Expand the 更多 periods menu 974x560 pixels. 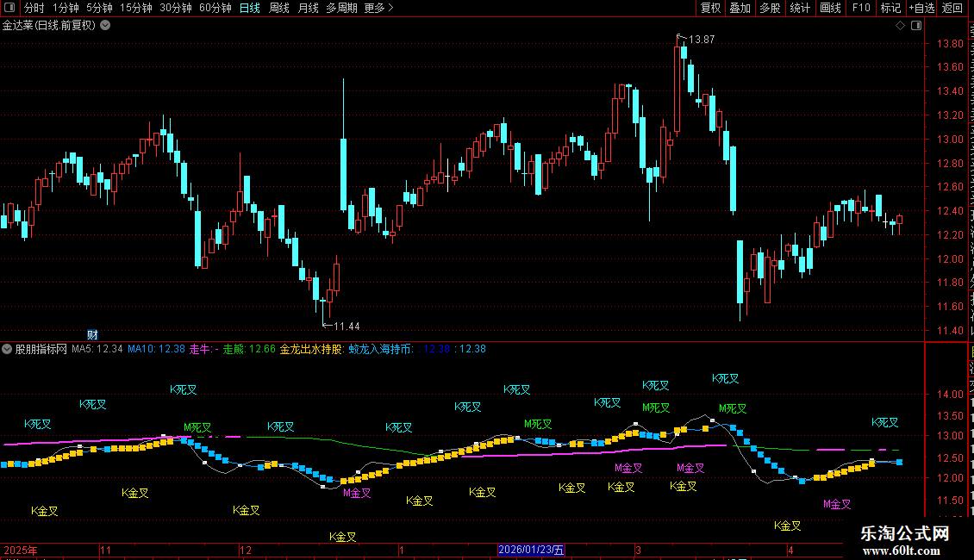[x=379, y=8]
